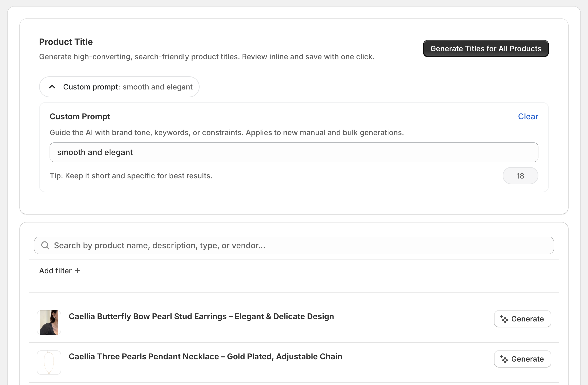Click the plus icon beside Add filter

(x=77, y=271)
